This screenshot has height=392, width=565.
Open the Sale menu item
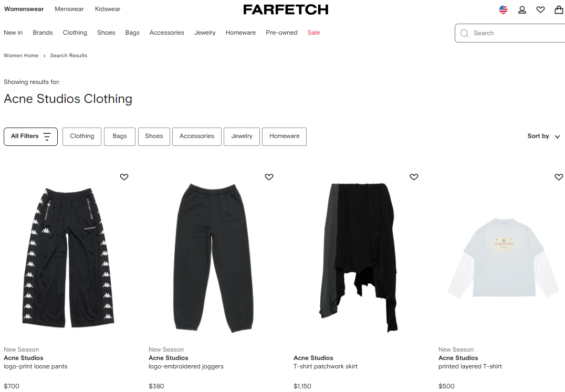coord(313,33)
